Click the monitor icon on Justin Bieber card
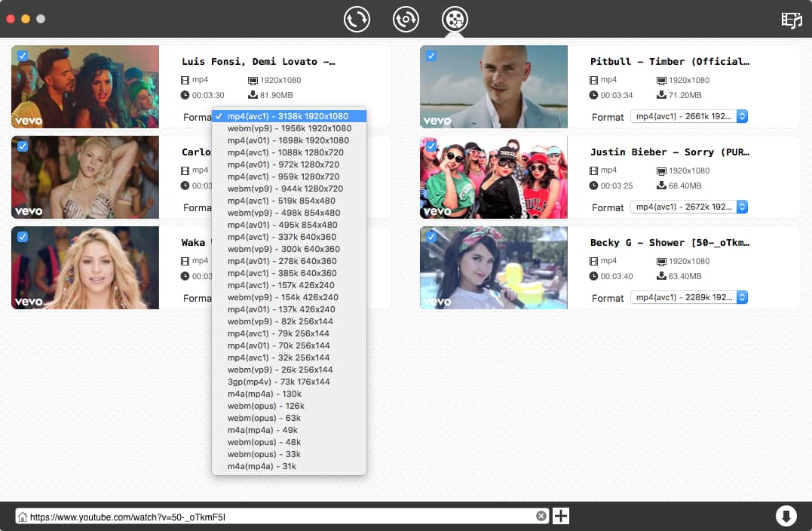 pos(661,171)
